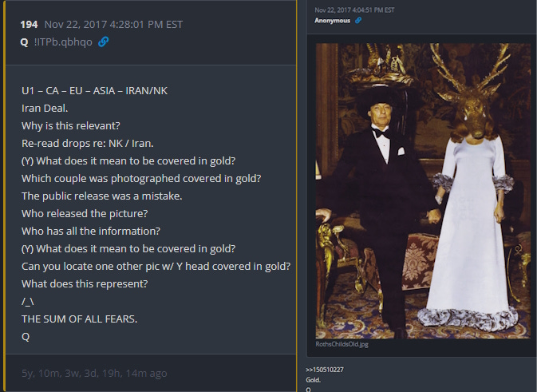Follow the >>150510227 reply reference
The width and height of the screenshot is (537, 392).
tap(324, 370)
